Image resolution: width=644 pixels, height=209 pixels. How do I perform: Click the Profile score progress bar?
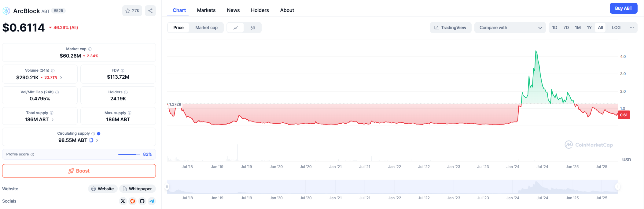tap(129, 154)
